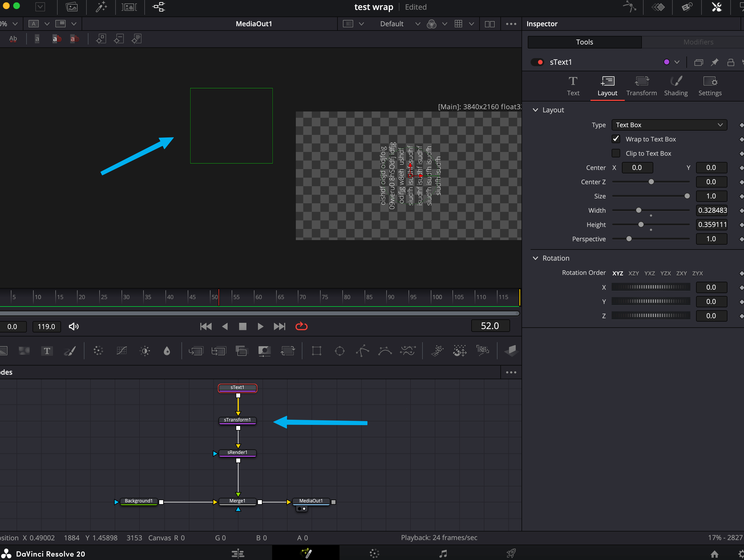Uncheck Wrap to Text Box
This screenshot has height=560, width=744.
[616, 139]
